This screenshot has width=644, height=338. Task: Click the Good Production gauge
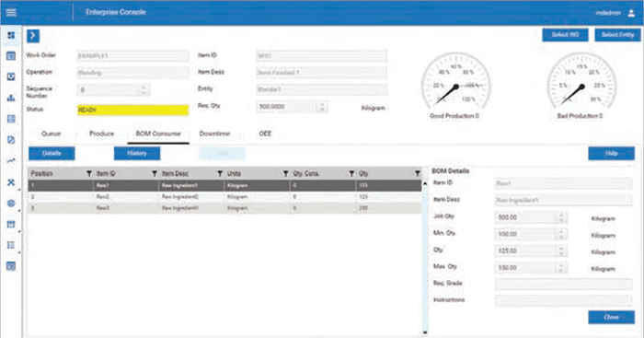click(455, 86)
